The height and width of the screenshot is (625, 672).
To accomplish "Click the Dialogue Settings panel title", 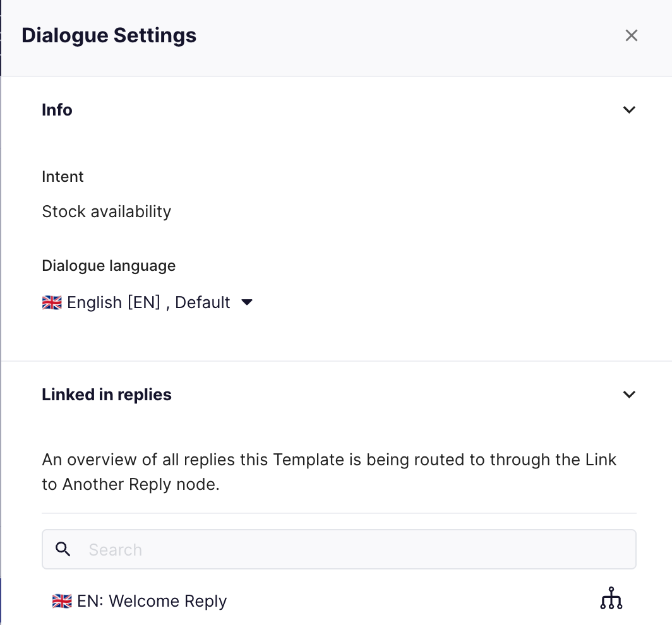I will (109, 35).
